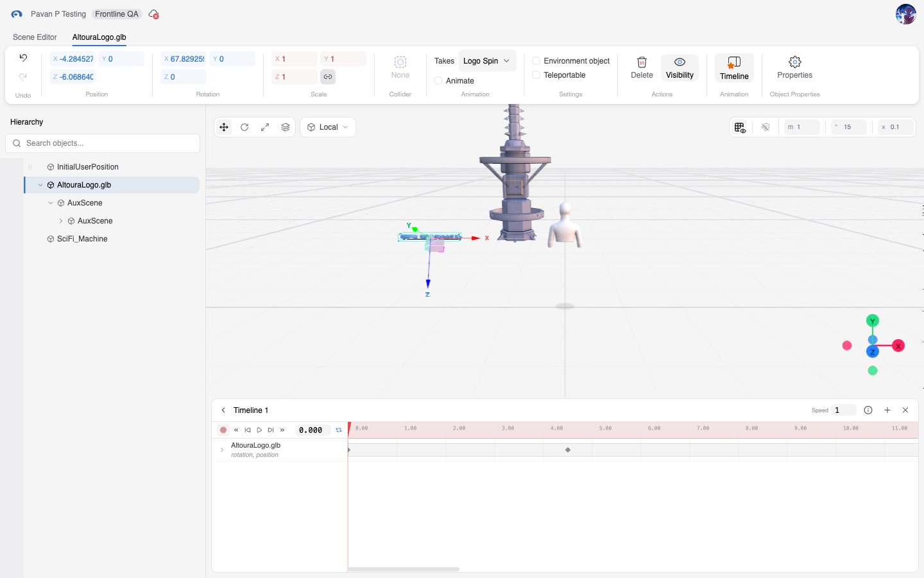Open the Collider None selector
Image resolution: width=924 pixels, height=578 pixels.
pos(400,67)
